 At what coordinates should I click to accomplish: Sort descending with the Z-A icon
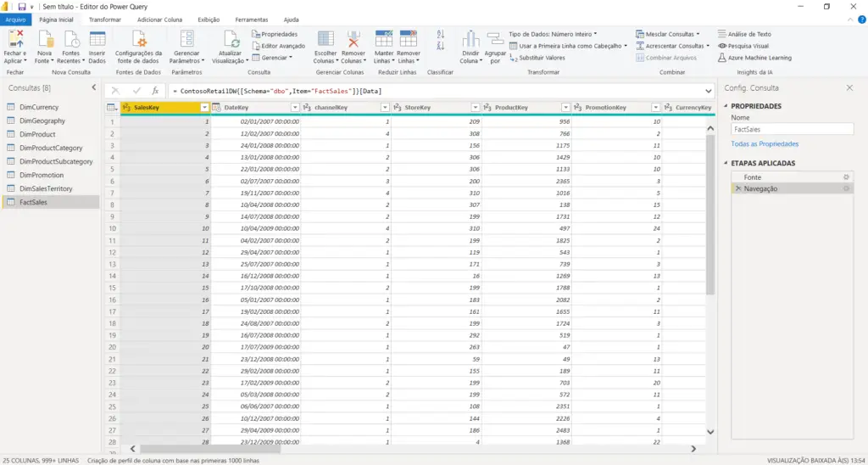[441, 46]
